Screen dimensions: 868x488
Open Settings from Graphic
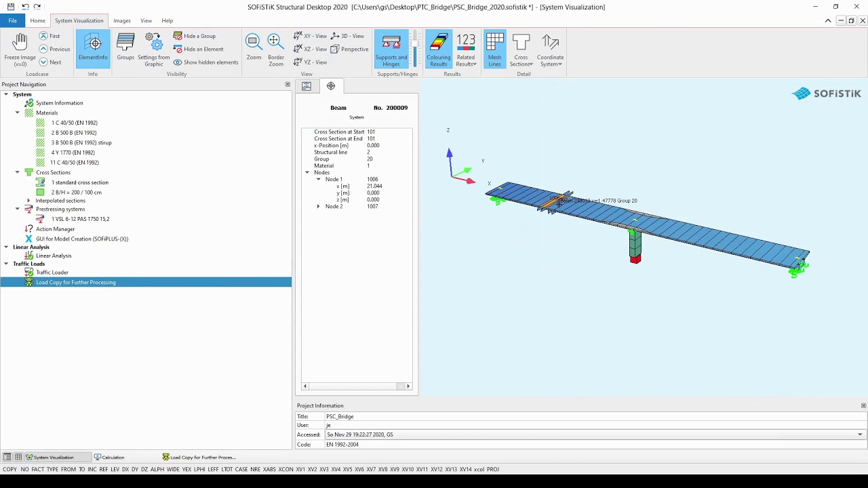154,49
